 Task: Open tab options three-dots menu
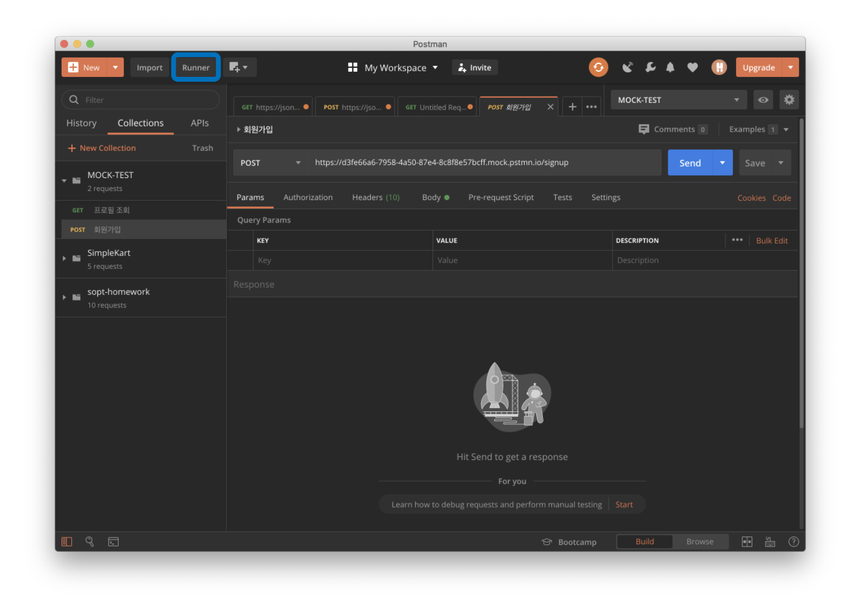pyautogui.click(x=591, y=107)
